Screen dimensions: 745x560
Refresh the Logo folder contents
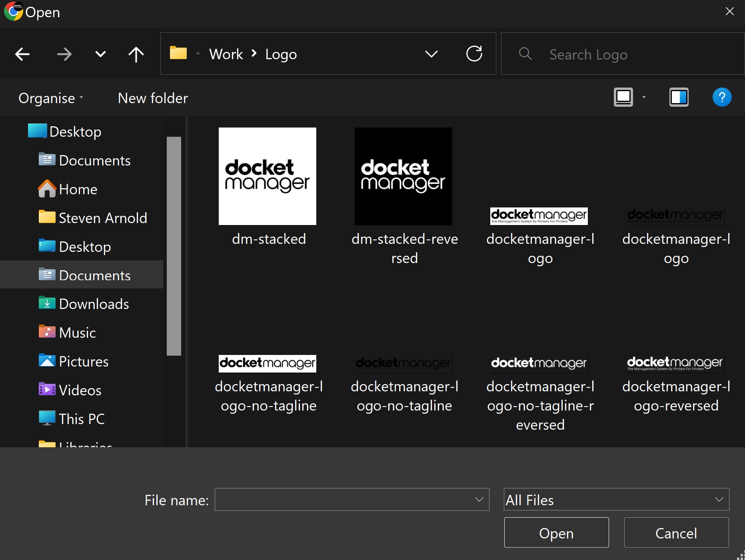click(474, 54)
